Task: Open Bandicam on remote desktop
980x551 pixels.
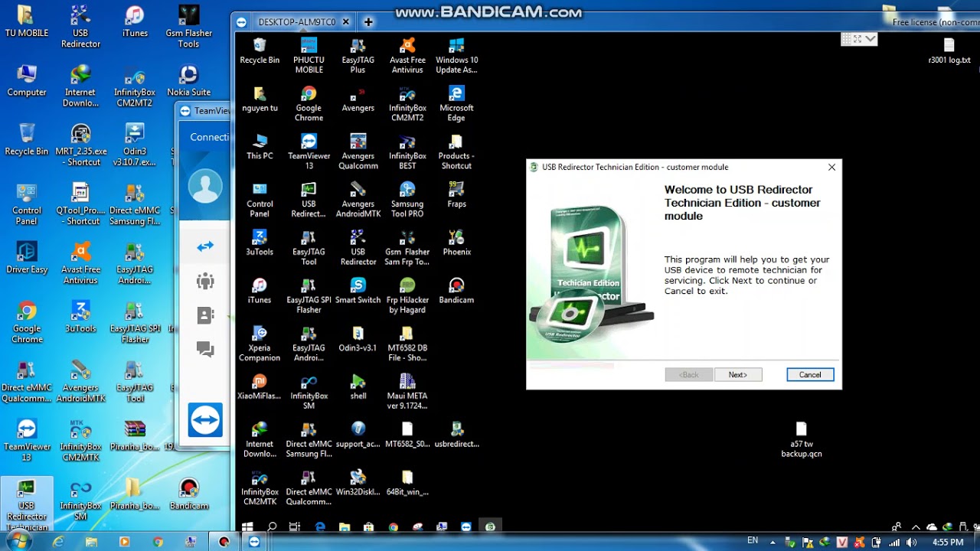Action: [x=456, y=292]
